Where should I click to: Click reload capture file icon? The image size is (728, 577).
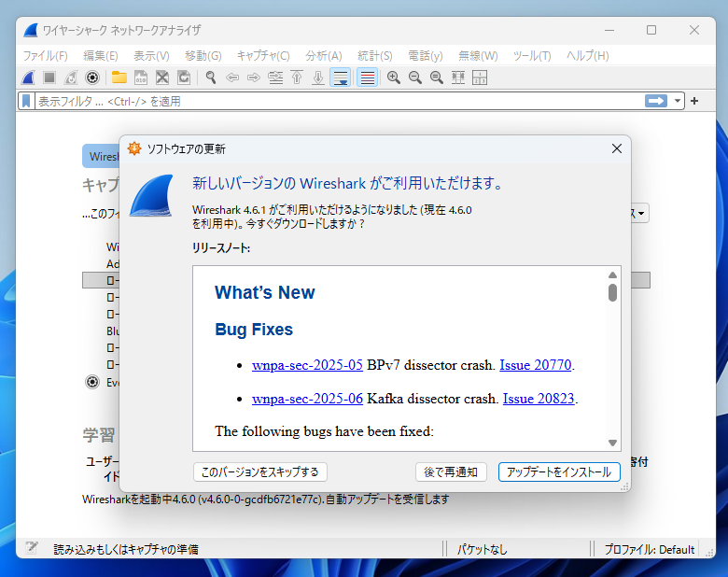(x=184, y=77)
